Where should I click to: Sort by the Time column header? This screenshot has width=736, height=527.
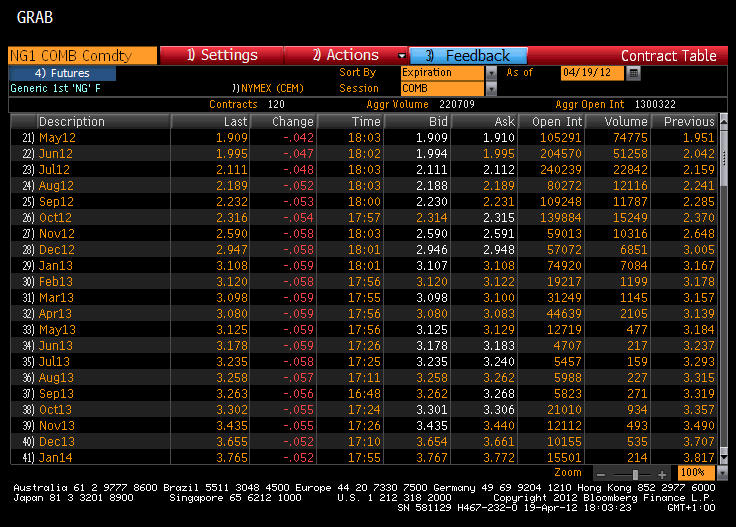tap(351, 122)
